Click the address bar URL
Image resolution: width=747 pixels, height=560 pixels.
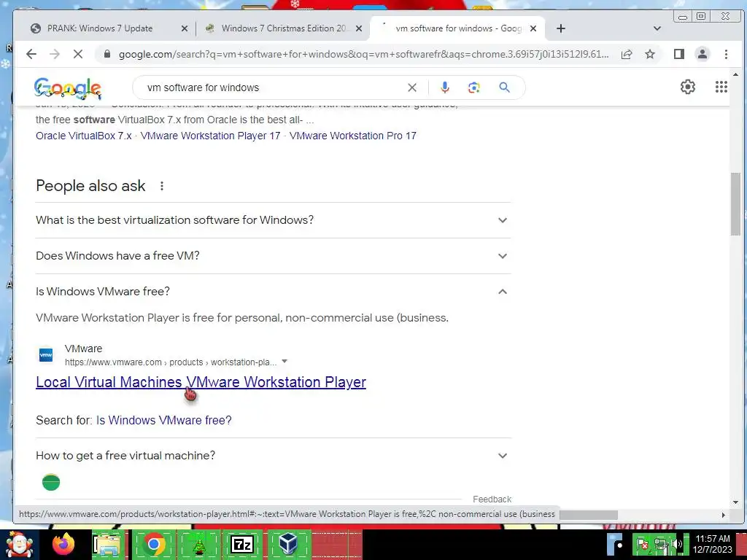point(363,54)
